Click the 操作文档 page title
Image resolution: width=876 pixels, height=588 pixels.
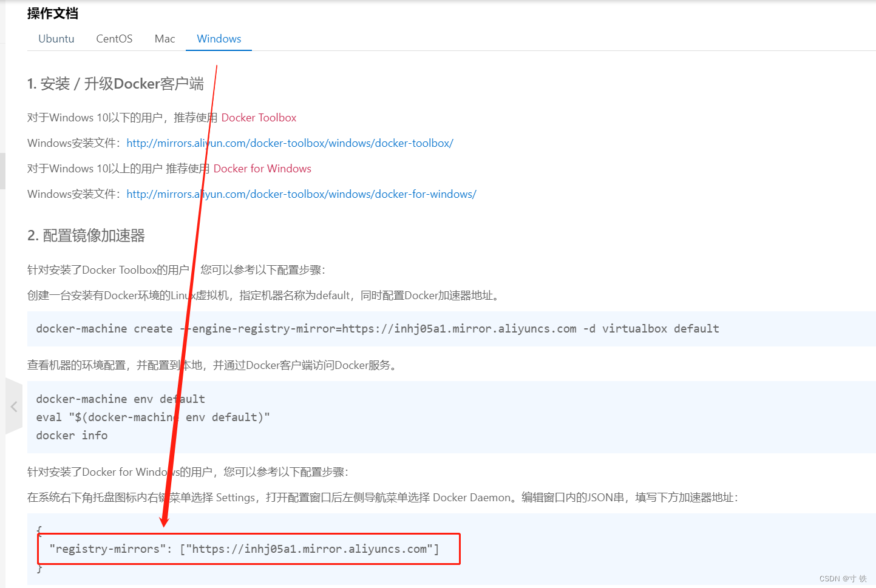[x=53, y=13]
